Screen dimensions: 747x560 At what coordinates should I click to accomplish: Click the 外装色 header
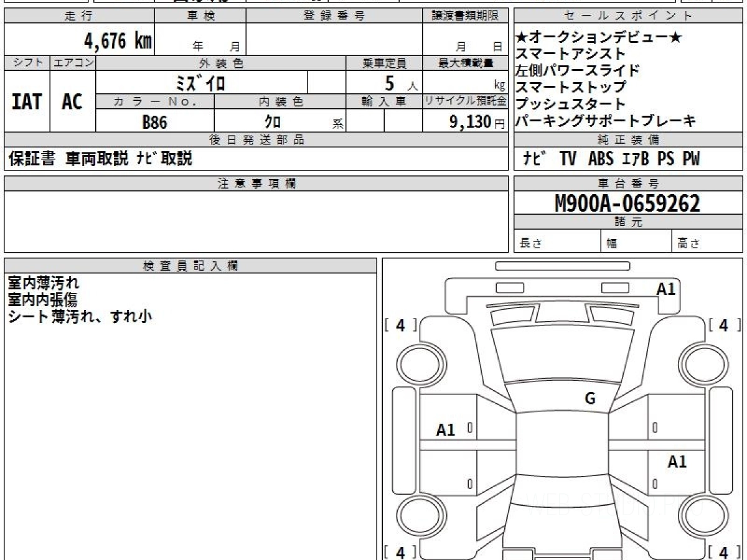tap(221, 63)
